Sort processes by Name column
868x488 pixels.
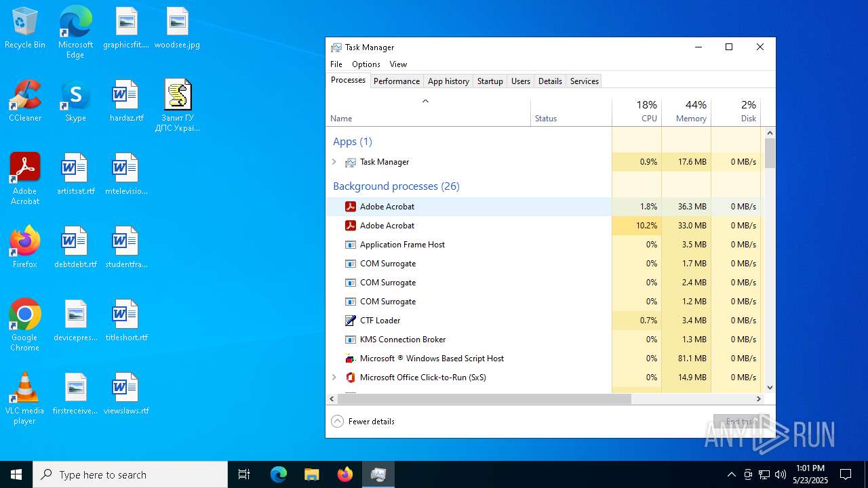428,112
